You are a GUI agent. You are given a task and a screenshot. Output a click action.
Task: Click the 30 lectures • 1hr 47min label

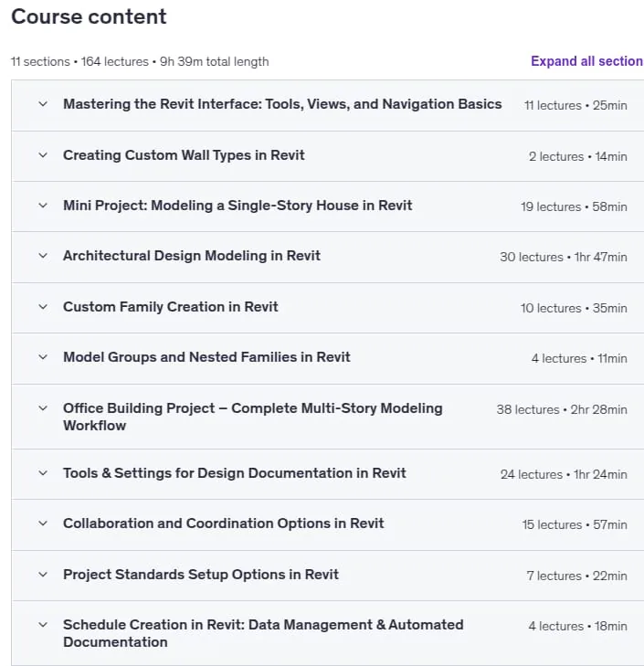point(564,257)
